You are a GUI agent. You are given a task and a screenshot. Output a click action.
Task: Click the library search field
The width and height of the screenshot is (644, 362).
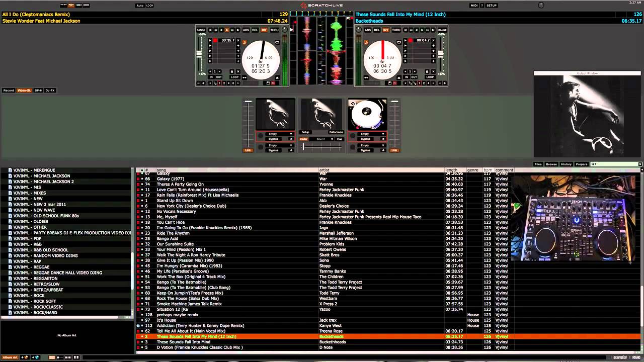click(x=616, y=164)
